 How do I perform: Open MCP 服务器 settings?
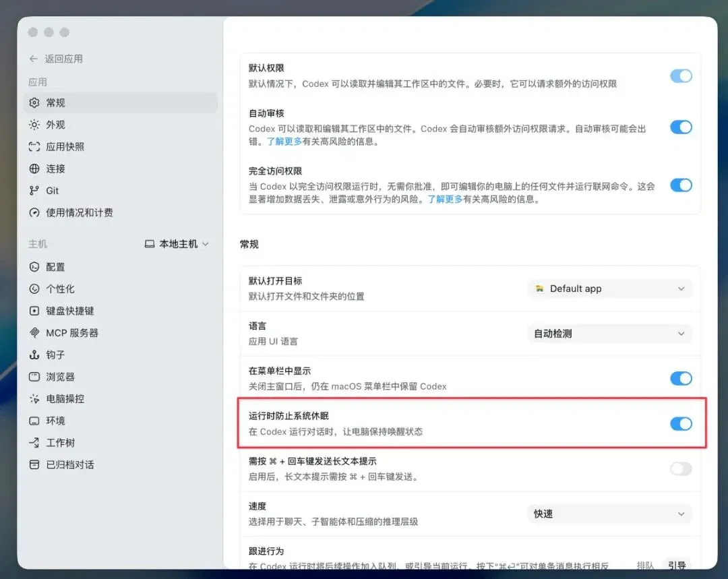[x=120, y=332]
